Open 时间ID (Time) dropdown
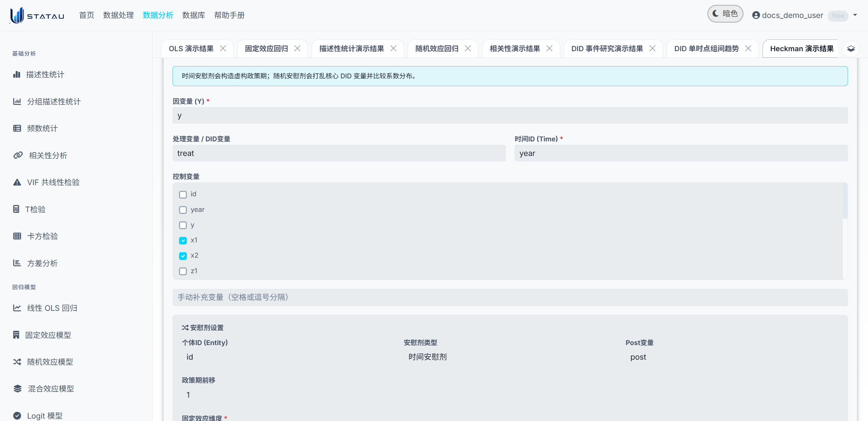Viewport: 868px width, 421px height. tap(681, 153)
